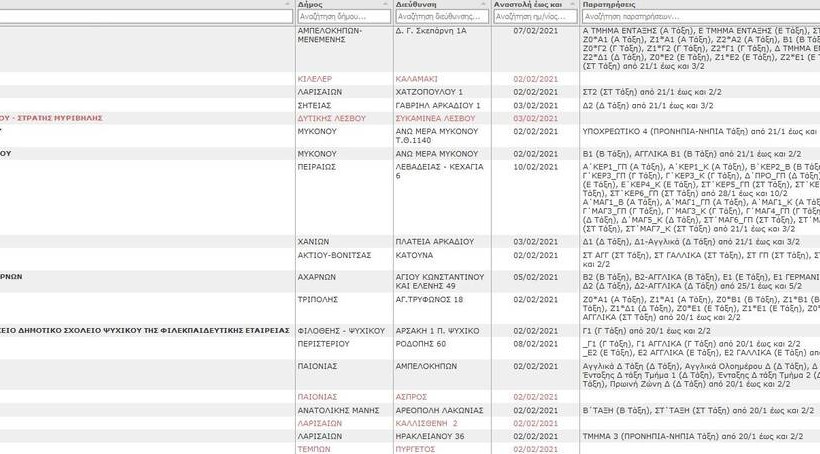This screenshot has width=820, height=454.
Task: Click the ΤΡΙΠΟΛΗΣ municipality cell
Action: [x=318, y=299]
